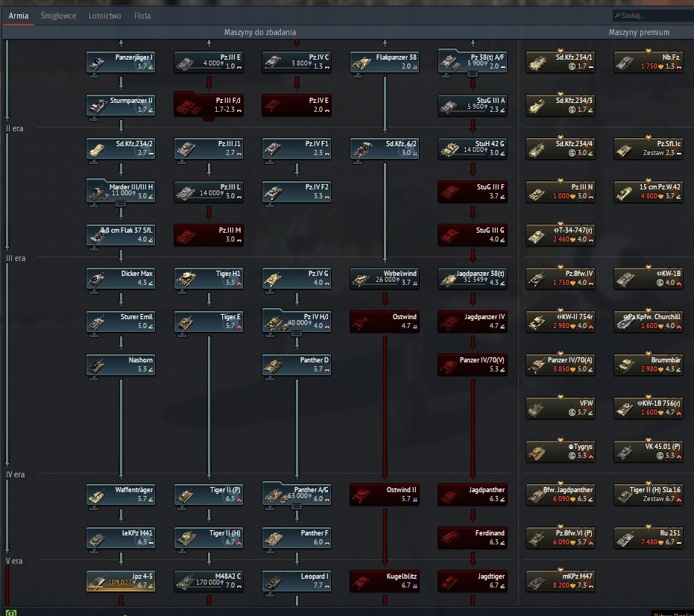The width and height of the screenshot is (694, 616).
Task: Select the Sturer Emil vehicle card
Action: (x=121, y=321)
